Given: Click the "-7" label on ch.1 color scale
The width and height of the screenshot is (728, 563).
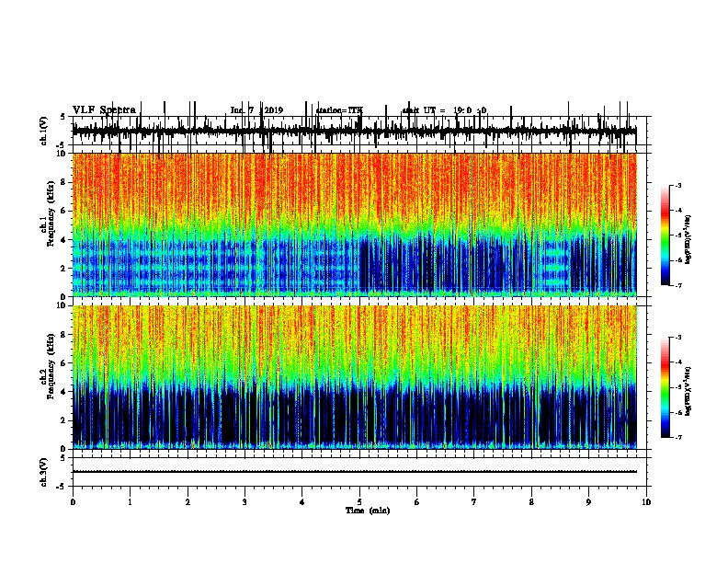Looking at the screenshot, I should (677, 285).
